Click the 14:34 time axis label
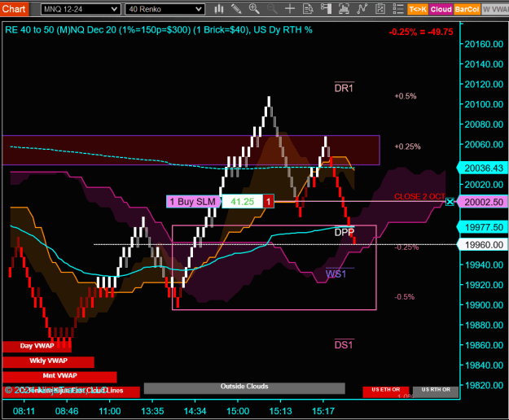The width and height of the screenshot is (509, 420). [x=195, y=411]
